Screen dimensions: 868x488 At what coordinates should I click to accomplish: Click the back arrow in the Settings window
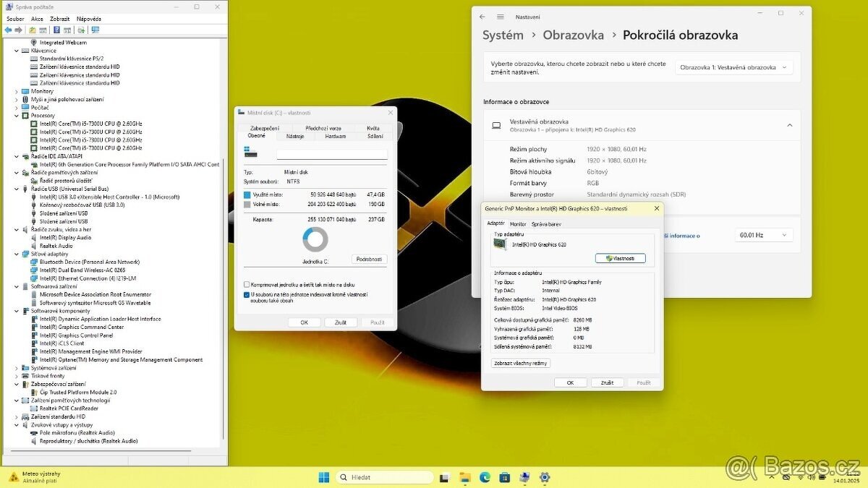tap(482, 16)
